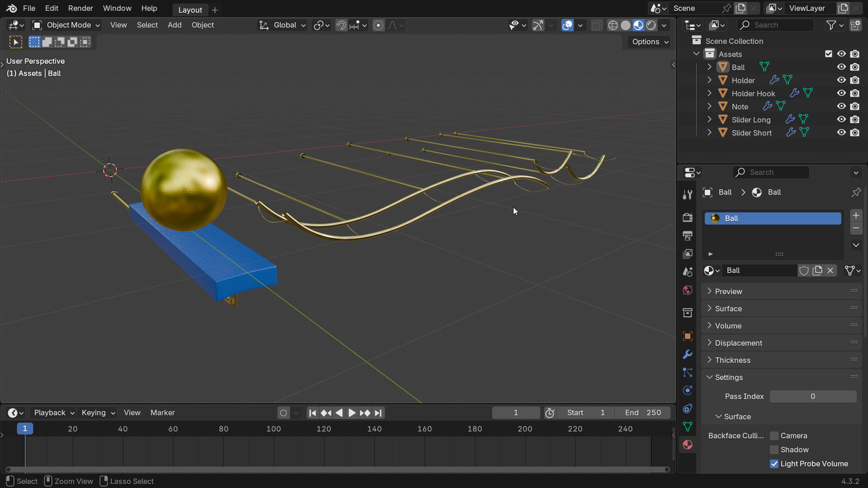Screen dimensions: 868x488
Task: Select the Material properties sphere icon
Action: point(687,444)
